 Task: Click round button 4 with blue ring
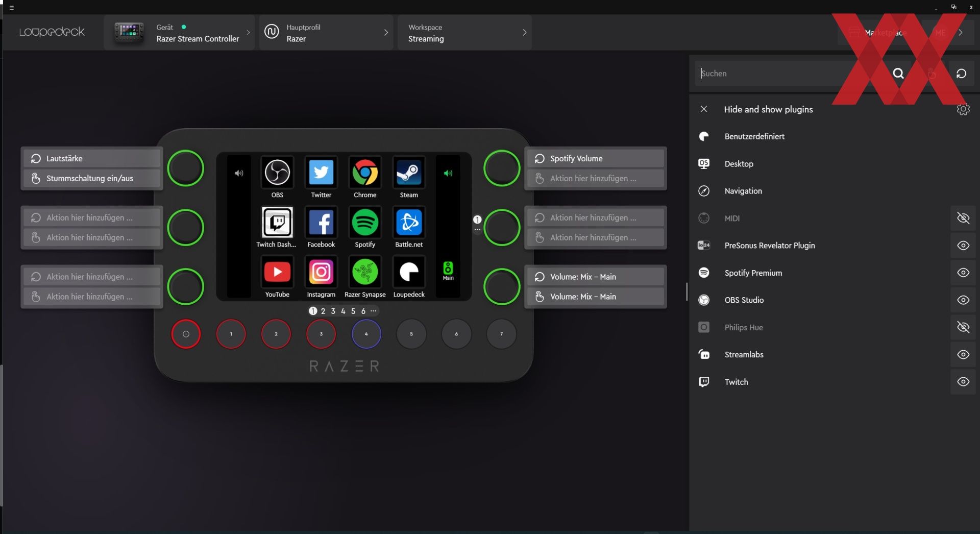point(366,334)
